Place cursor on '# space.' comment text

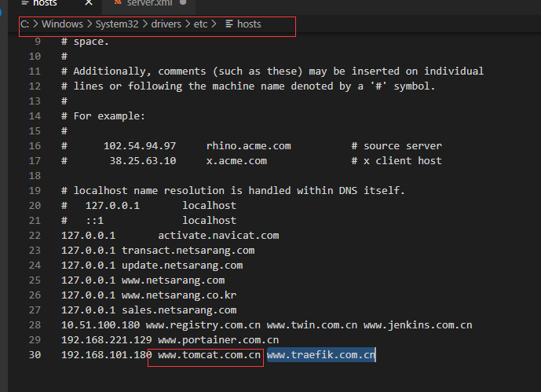pyautogui.click(x=85, y=42)
